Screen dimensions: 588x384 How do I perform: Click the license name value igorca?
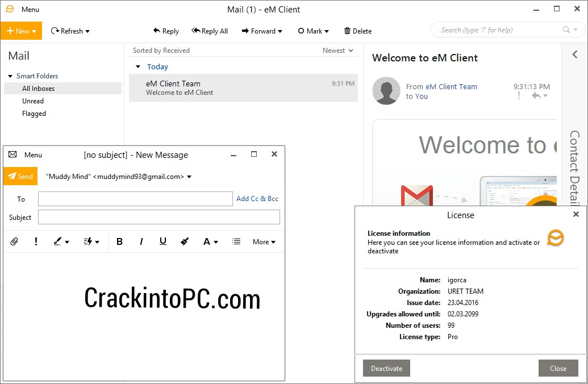[457, 280]
